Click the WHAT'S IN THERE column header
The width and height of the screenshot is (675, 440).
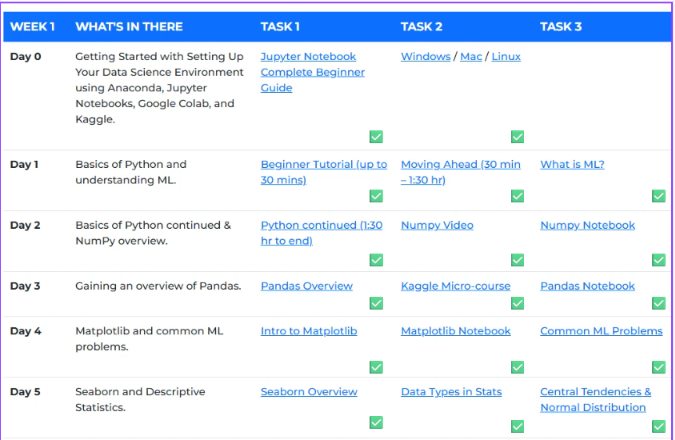129,27
